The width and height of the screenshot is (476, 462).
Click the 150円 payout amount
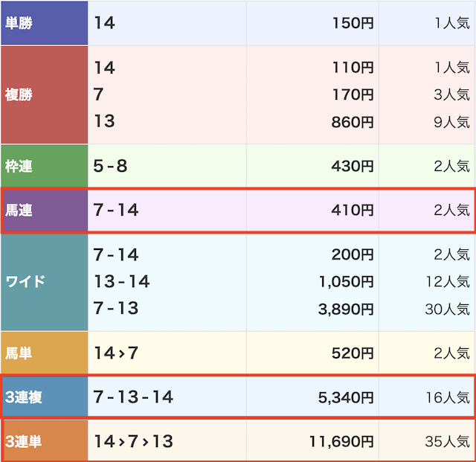pos(353,23)
